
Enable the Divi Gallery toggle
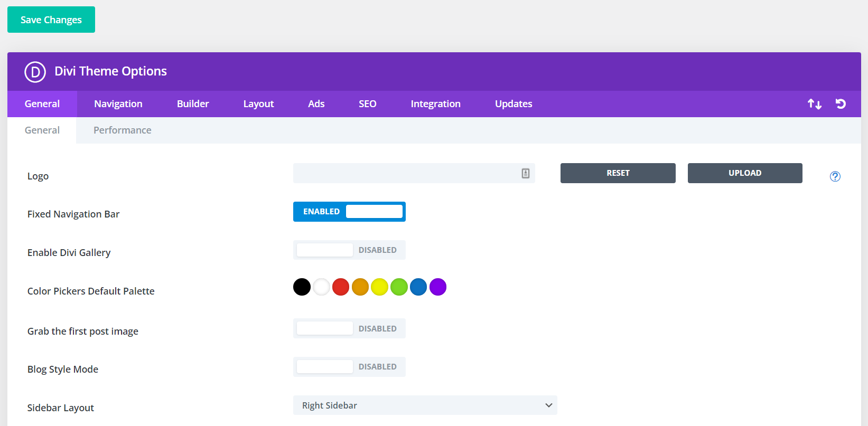tap(349, 250)
